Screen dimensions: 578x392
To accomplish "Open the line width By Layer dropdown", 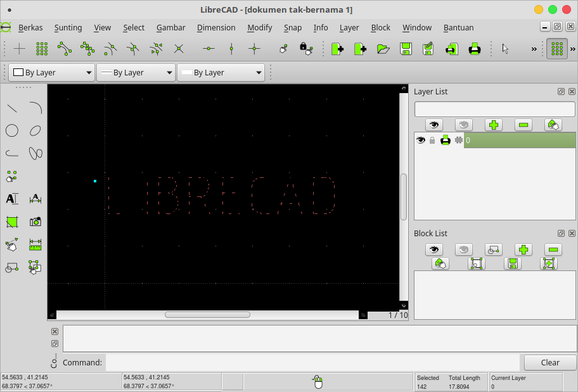I will [x=135, y=73].
